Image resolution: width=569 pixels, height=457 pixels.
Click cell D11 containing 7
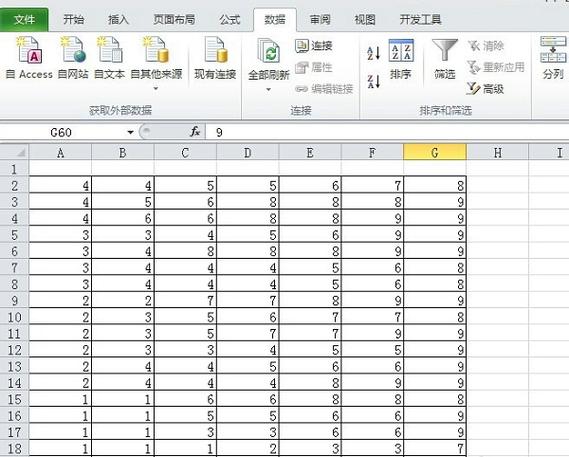tap(247, 333)
